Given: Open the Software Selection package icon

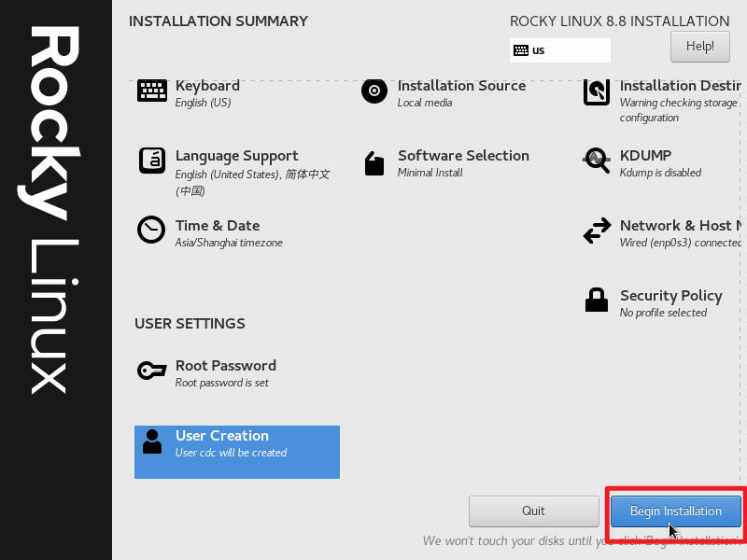Looking at the screenshot, I should pyautogui.click(x=374, y=163).
